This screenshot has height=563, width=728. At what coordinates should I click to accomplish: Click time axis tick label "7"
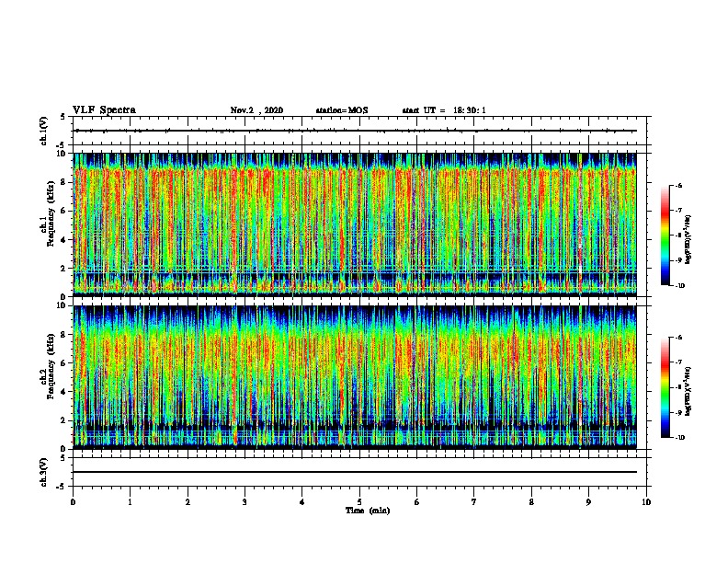474,502
